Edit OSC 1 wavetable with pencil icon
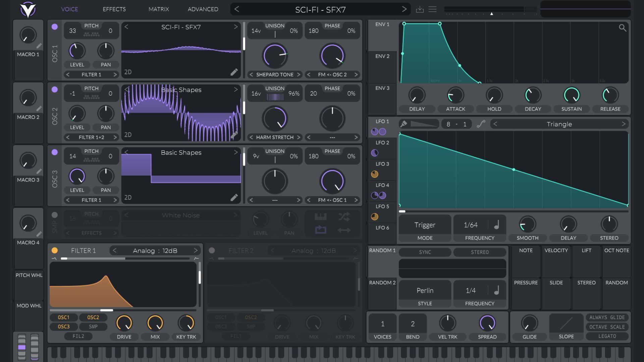 click(234, 72)
